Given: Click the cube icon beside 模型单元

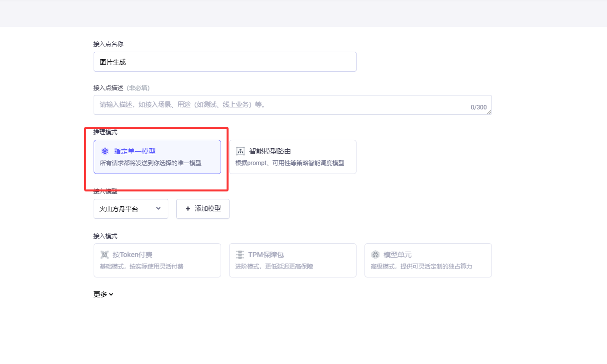Looking at the screenshot, I should point(375,255).
